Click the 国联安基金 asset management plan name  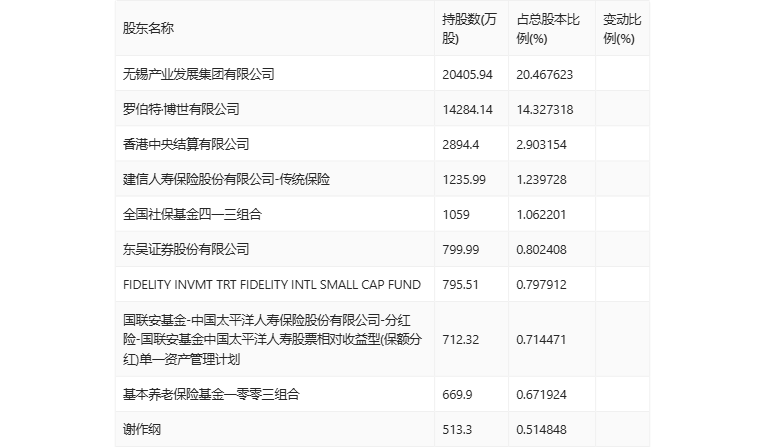point(272,340)
